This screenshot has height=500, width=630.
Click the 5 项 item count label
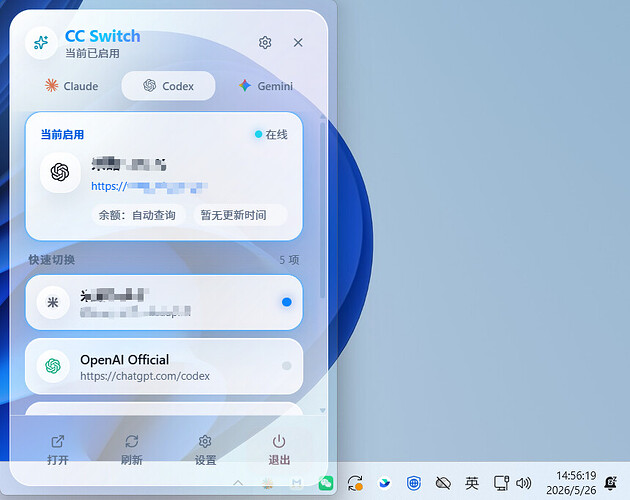289,260
